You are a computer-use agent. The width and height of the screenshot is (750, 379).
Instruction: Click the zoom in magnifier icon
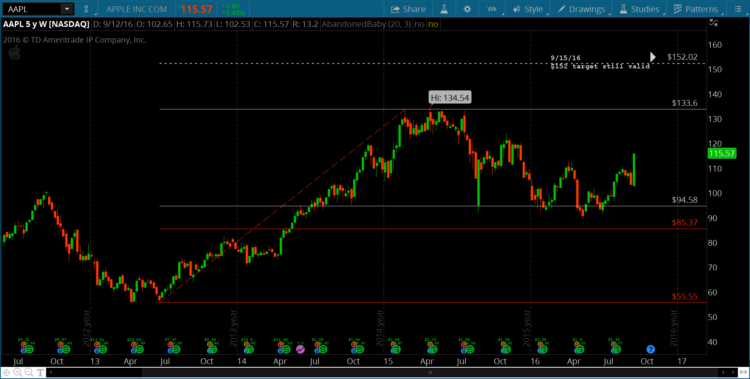click(x=18, y=372)
